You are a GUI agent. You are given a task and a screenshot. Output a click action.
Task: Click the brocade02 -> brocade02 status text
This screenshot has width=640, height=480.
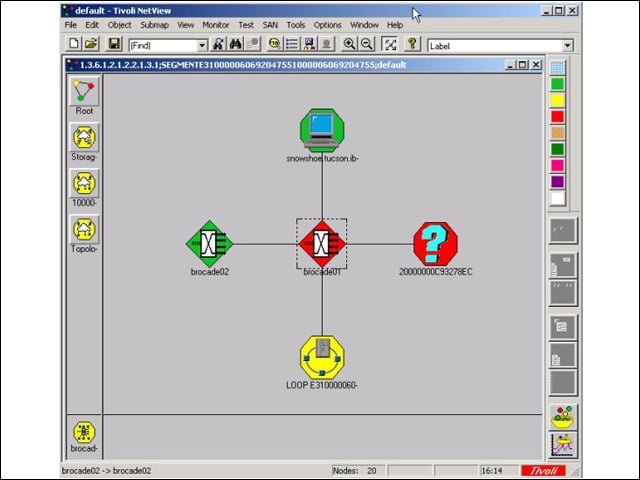coord(107,471)
